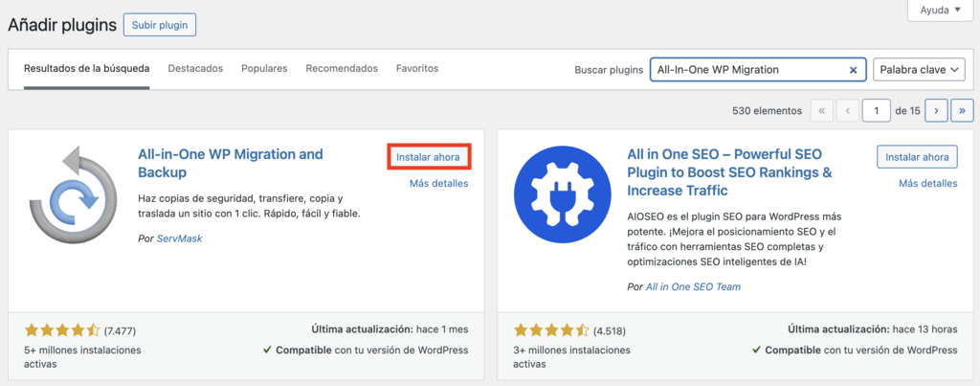The image size is (980, 386).
Task: Click the All in One SEO Team author link
Action: coord(693,286)
